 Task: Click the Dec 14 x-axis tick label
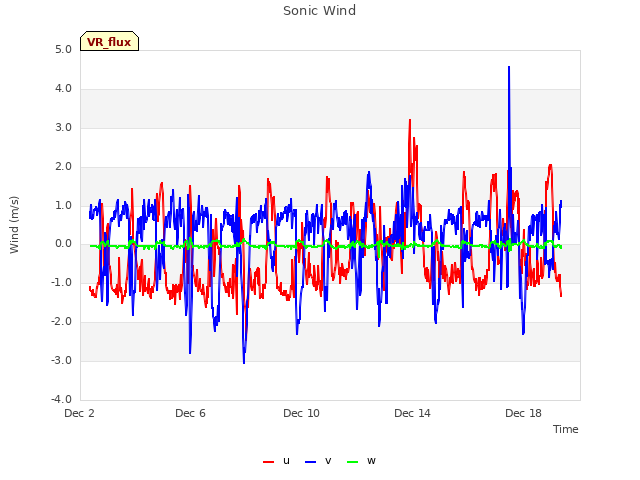[412, 413]
